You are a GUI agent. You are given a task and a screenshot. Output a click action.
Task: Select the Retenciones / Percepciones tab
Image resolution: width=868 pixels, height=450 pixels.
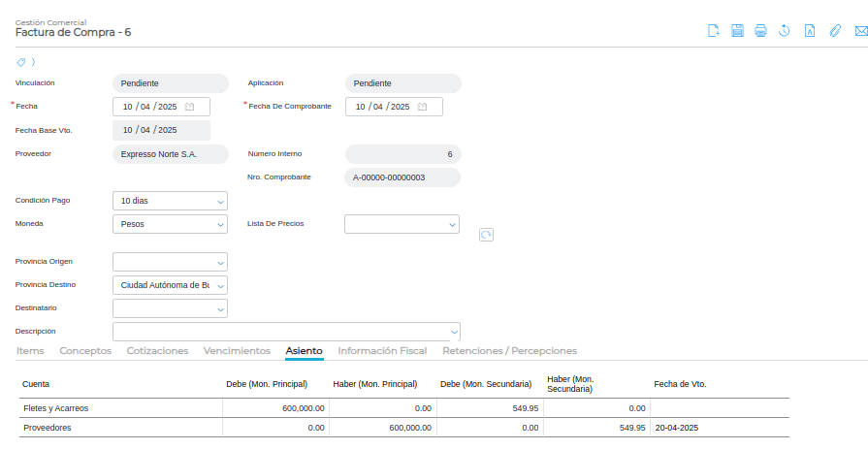pyautogui.click(x=509, y=351)
